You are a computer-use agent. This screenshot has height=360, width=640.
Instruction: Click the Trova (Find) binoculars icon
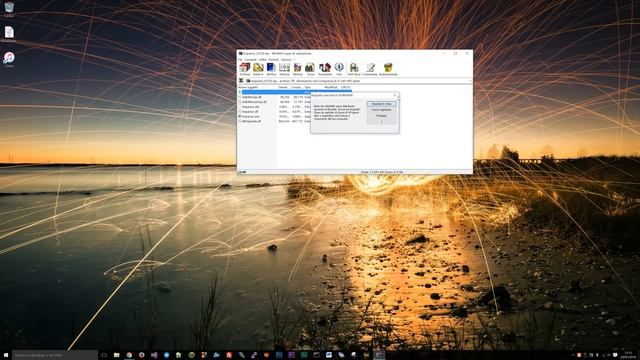tap(311, 69)
